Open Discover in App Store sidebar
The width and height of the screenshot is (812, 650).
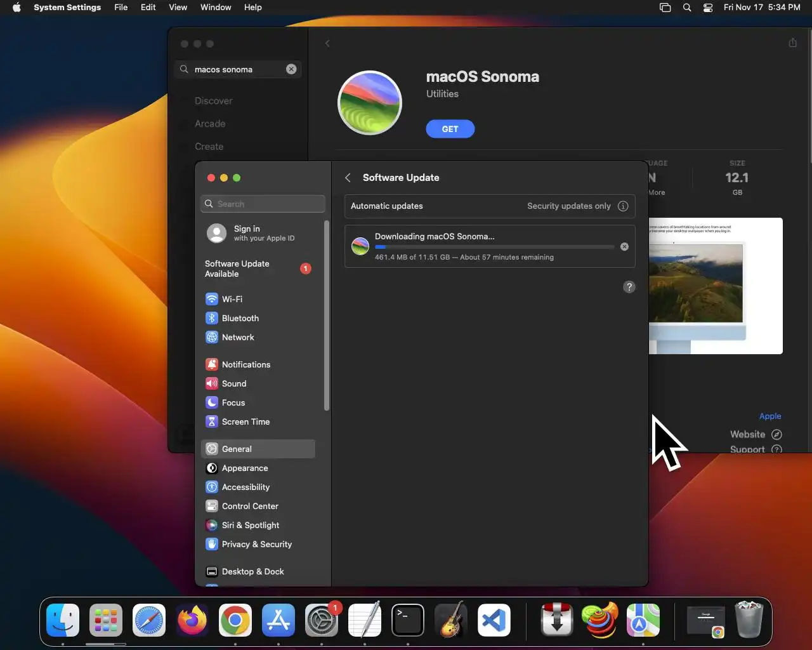213,101
